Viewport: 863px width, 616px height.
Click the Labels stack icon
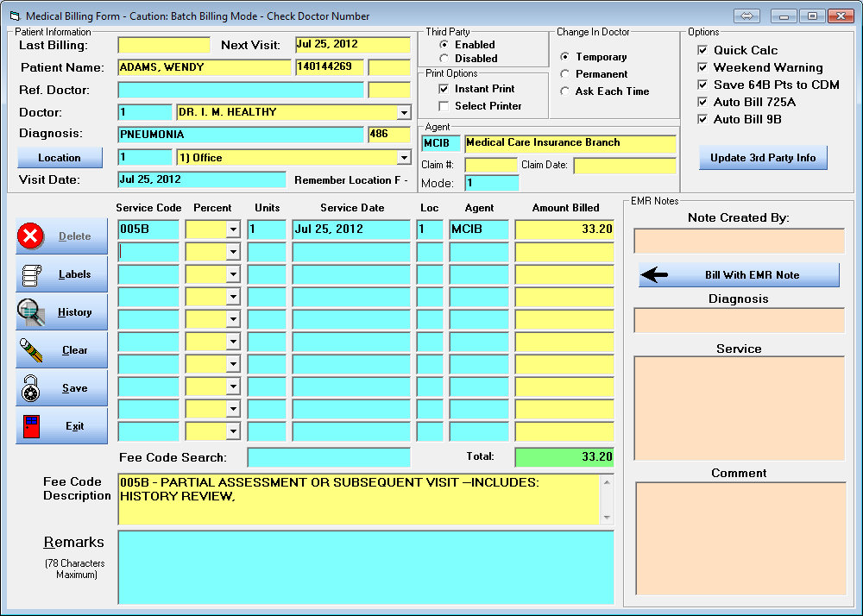[x=31, y=274]
